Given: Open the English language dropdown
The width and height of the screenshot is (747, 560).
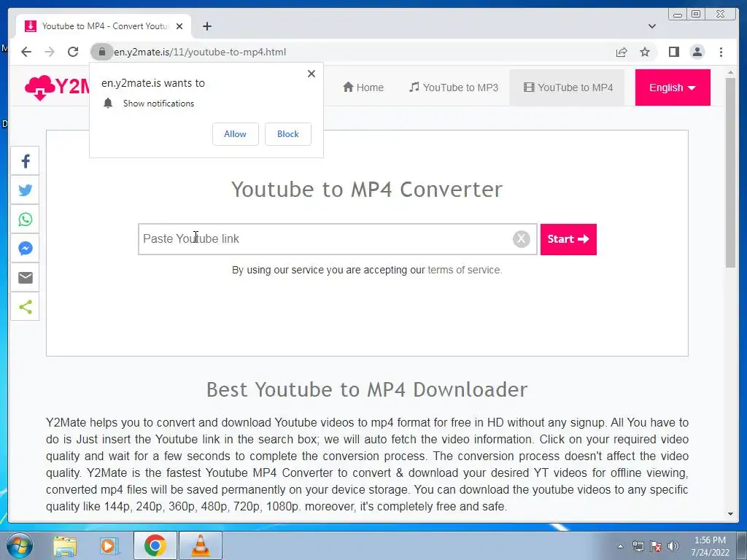Looking at the screenshot, I should pyautogui.click(x=672, y=87).
